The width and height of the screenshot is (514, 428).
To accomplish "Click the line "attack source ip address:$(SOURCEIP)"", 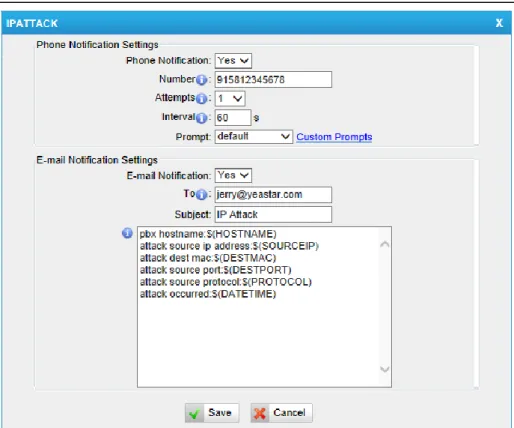I will pyautogui.click(x=229, y=246).
